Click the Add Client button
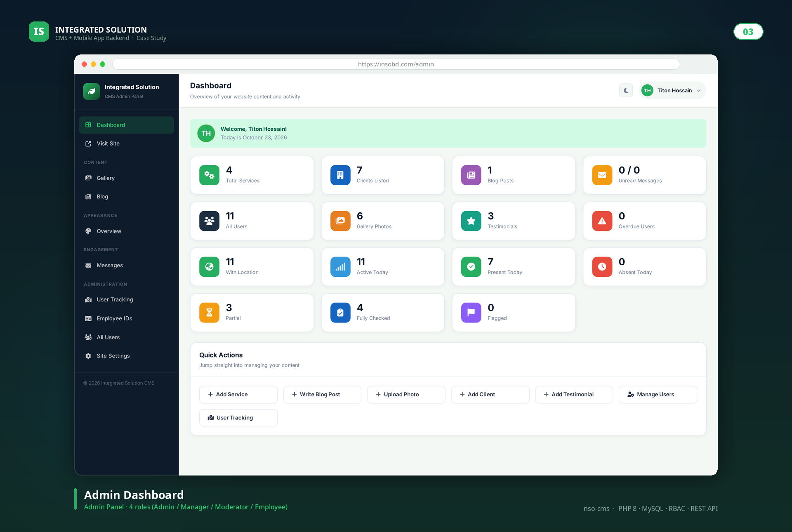 pyautogui.click(x=490, y=395)
